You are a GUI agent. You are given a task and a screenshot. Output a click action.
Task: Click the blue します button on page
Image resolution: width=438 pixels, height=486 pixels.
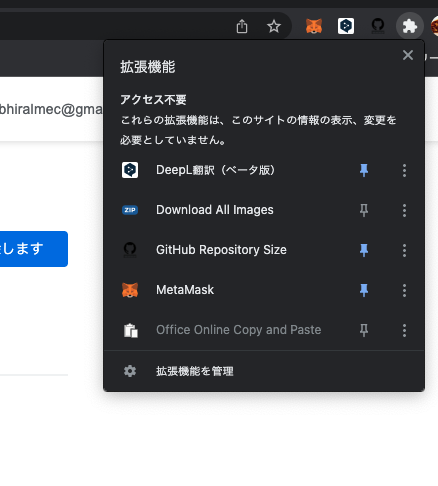pos(33,249)
